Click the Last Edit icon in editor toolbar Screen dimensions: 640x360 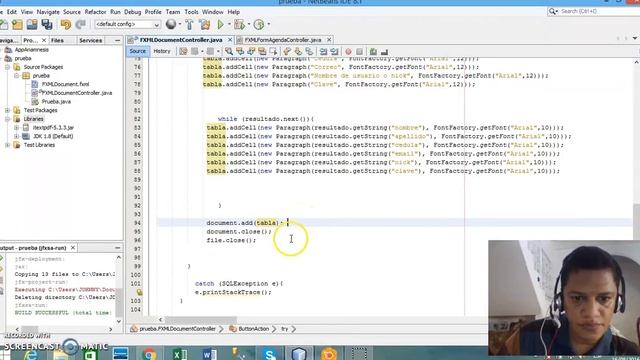[183, 51]
